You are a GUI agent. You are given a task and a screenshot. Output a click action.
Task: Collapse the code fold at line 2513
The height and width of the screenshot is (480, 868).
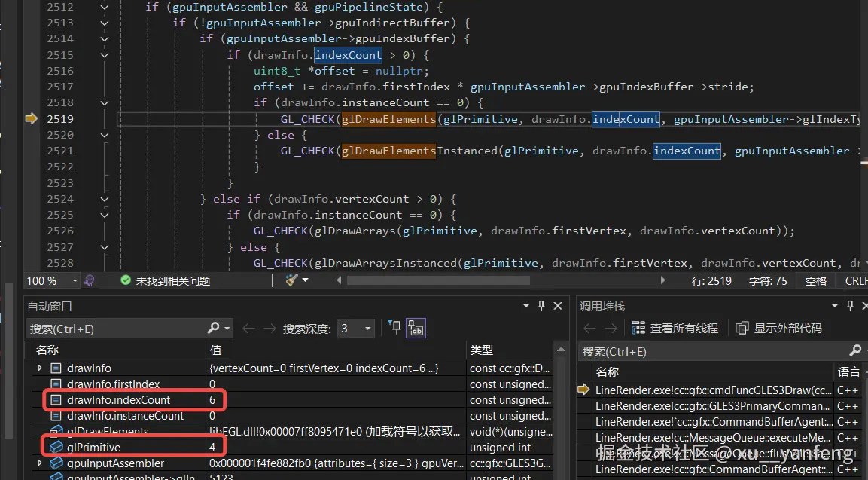(x=104, y=23)
